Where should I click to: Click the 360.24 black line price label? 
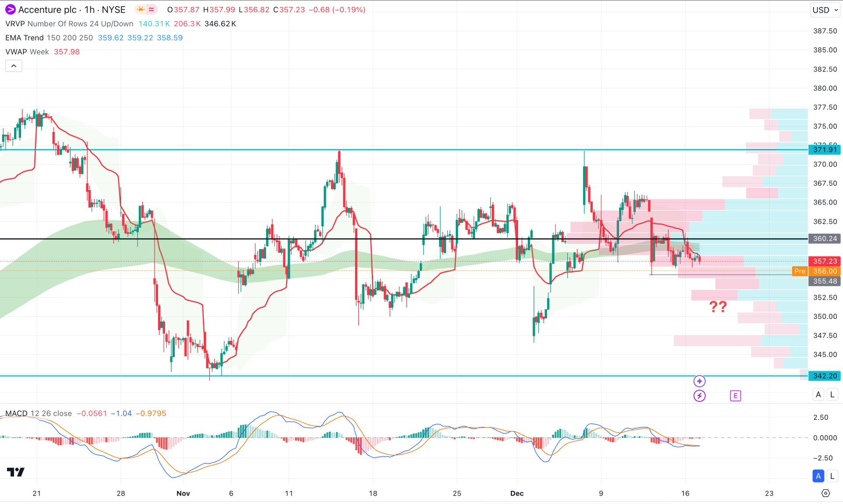click(825, 239)
